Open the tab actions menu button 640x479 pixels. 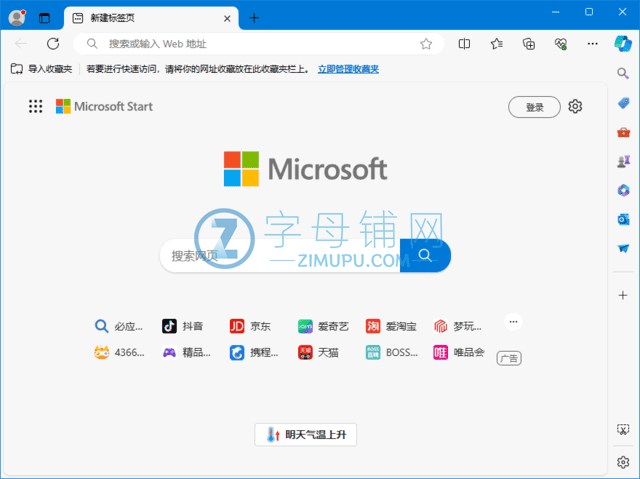click(x=44, y=18)
